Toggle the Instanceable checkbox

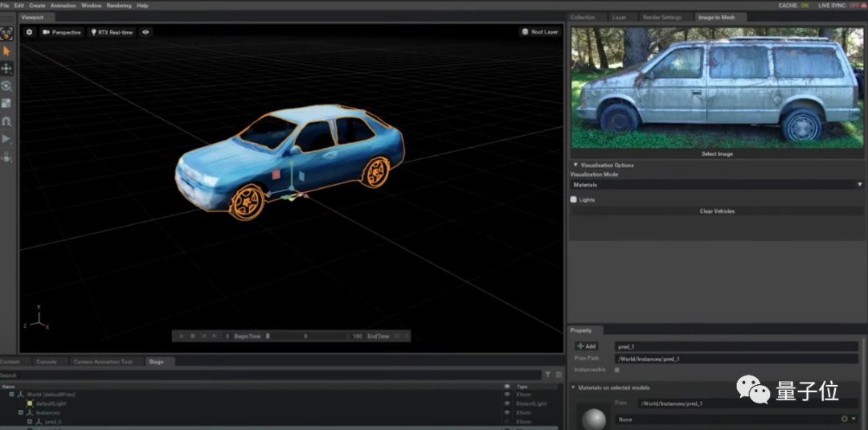click(x=616, y=370)
